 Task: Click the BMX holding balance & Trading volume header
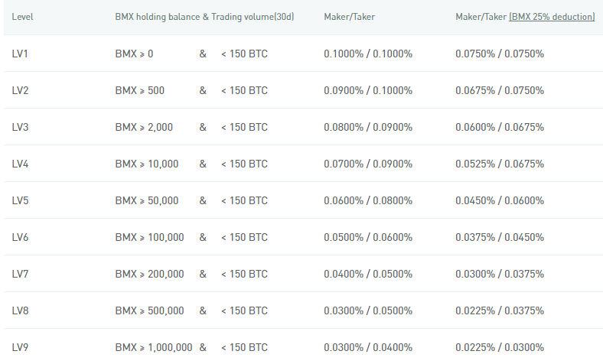coord(204,17)
